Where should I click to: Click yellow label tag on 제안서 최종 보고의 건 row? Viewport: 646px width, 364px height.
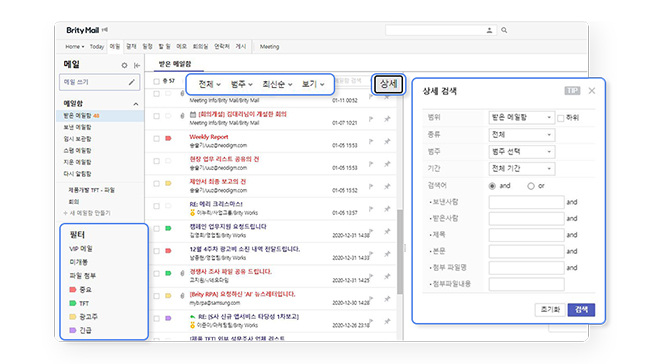pyautogui.click(x=168, y=183)
